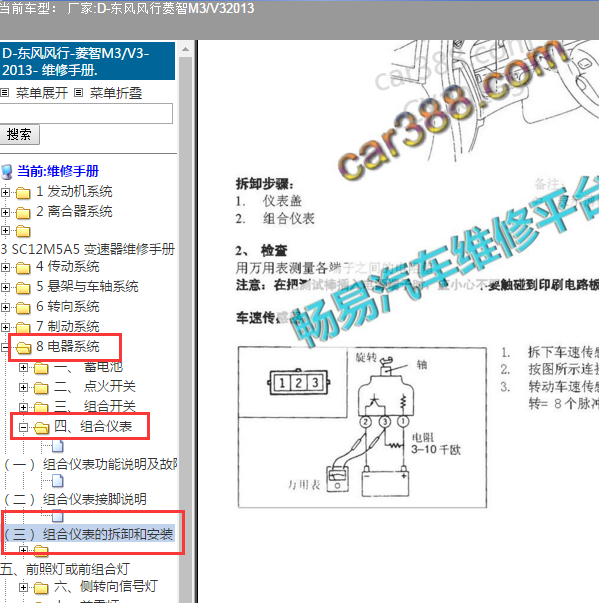The height and width of the screenshot is (603, 599).
Task: Select 7 制动系统 in tree
Action: click(x=68, y=326)
